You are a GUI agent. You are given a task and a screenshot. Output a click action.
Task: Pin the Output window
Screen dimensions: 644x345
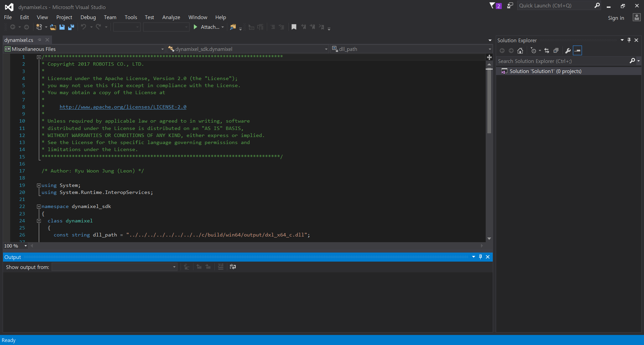(481, 257)
